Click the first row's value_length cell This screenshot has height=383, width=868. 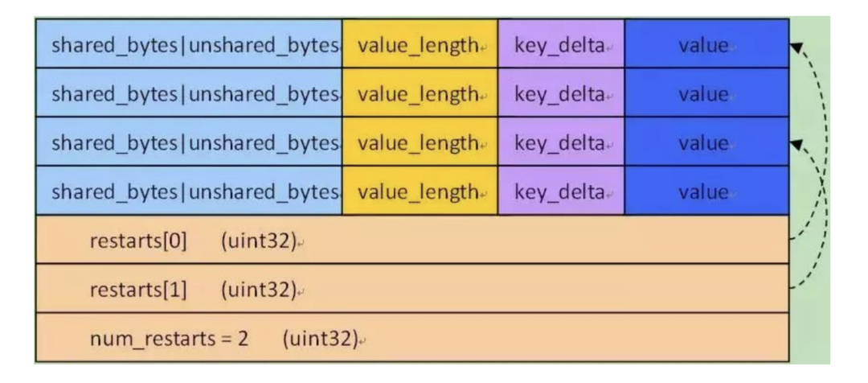[420, 43]
